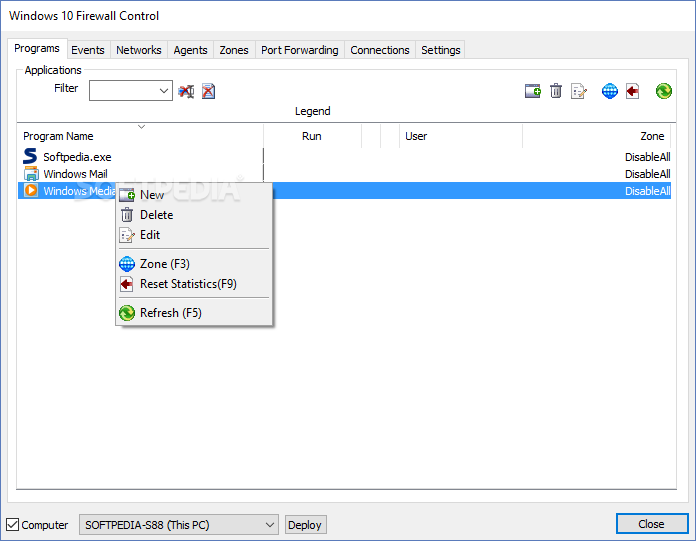The height and width of the screenshot is (541, 696).
Task: Select Refresh (F5) in the context menu
Action: coord(194,313)
